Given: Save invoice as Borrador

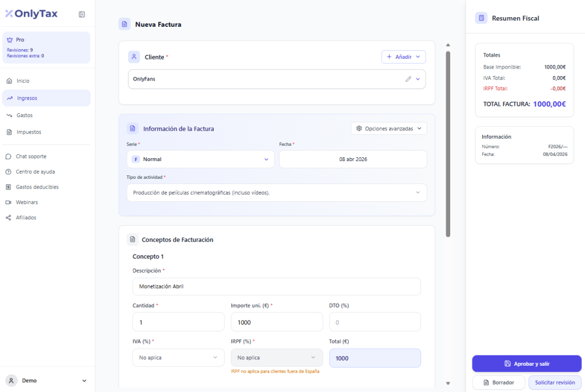Looking at the screenshot, I should 498,382.
